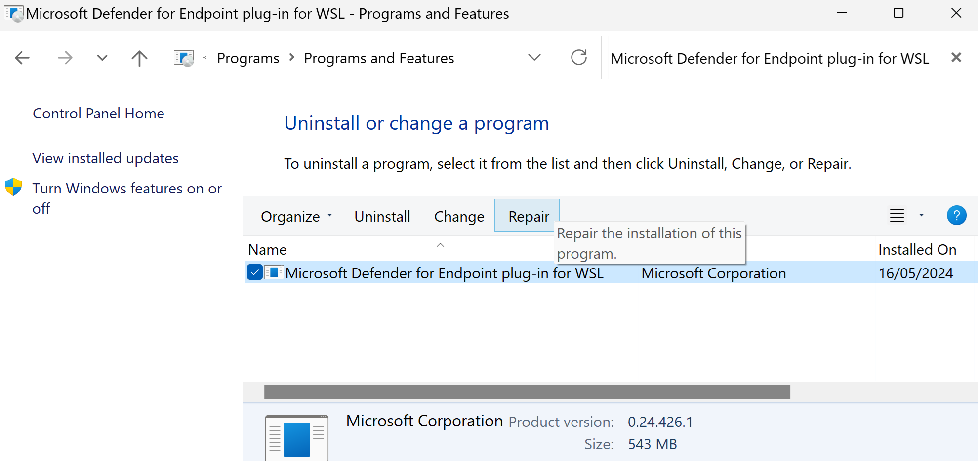
Task: Click the Change toolbar command
Action: pyautogui.click(x=459, y=216)
